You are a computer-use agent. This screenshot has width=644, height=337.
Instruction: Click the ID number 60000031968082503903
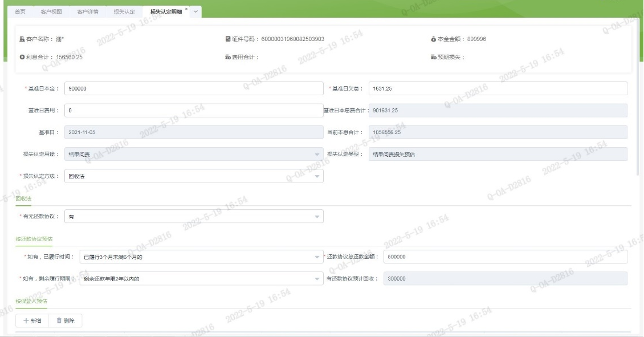point(292,39)
